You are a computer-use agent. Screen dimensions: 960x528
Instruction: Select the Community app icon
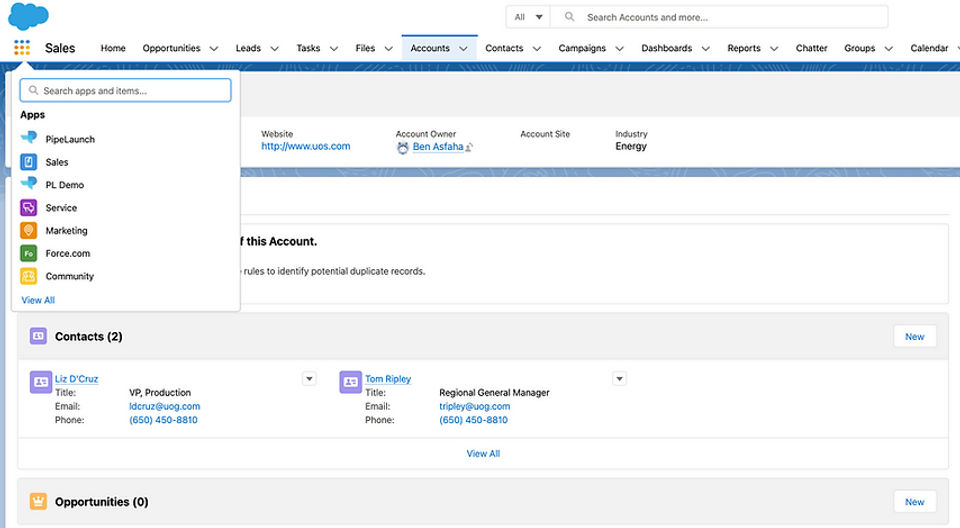click(x=29, y=277)
